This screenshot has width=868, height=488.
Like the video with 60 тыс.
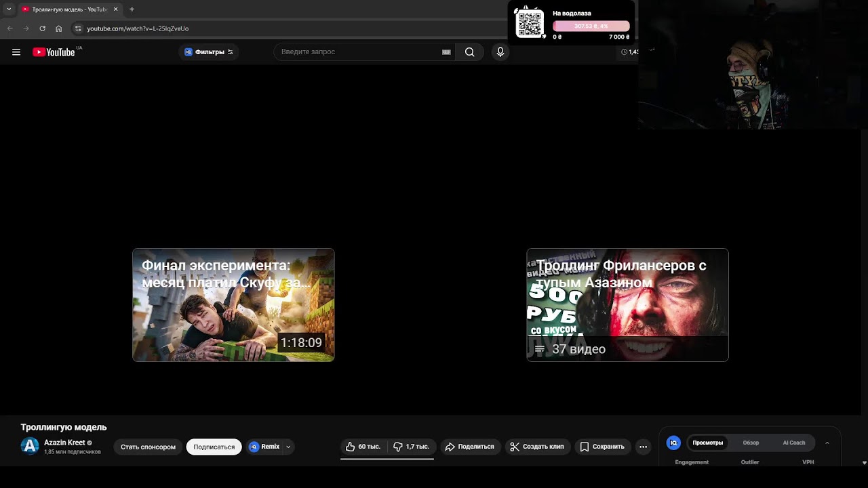[x=363, y=447]
